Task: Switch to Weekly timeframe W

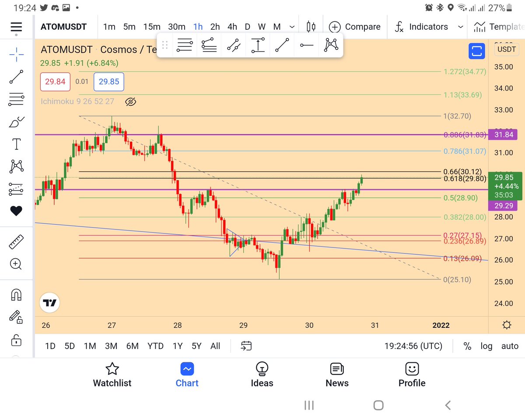Action: (262, 27)
